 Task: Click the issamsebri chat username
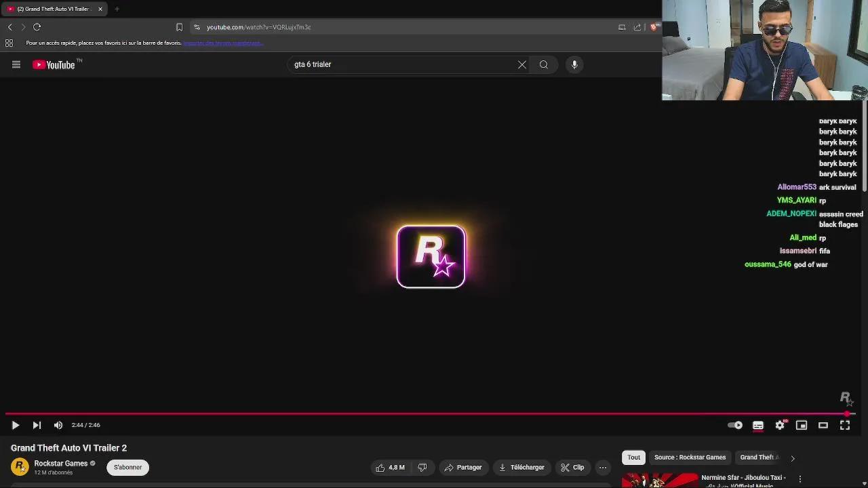798,251
